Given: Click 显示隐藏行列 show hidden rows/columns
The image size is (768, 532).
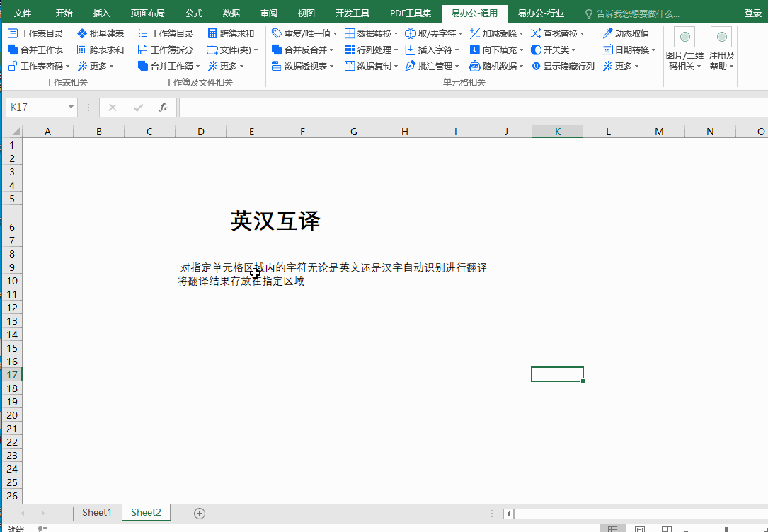Looking at the screenshot, I should point(563,66).
